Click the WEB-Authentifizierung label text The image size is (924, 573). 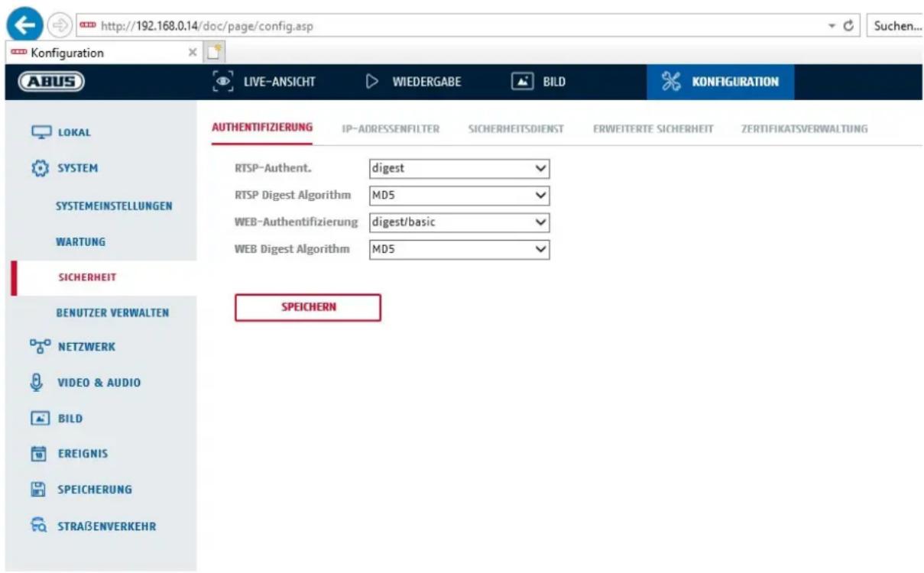pyautogui.click(x=297, y=222)
